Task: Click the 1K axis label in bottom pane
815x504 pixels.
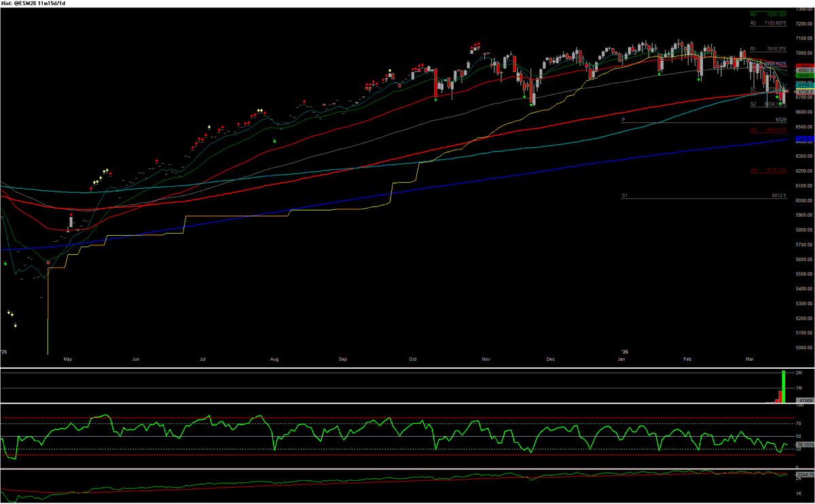Action: pyautogui.click(x=799, y=492)
